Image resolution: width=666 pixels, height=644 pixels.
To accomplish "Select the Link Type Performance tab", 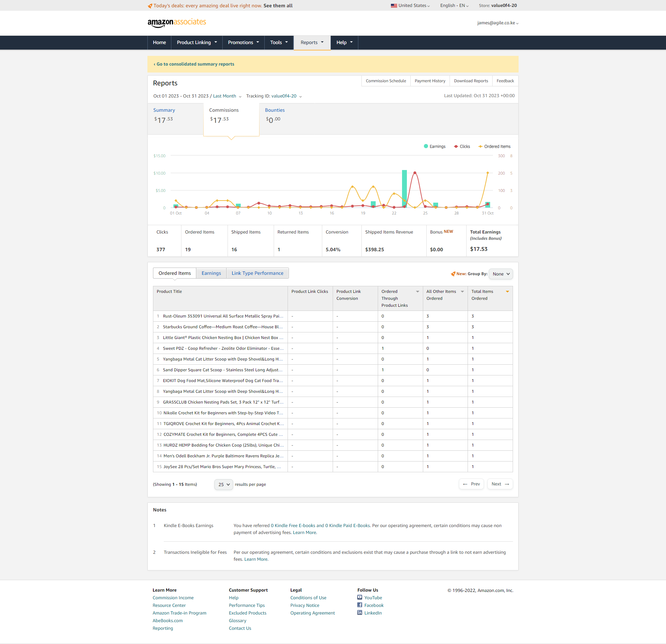I will pos(257,273).
